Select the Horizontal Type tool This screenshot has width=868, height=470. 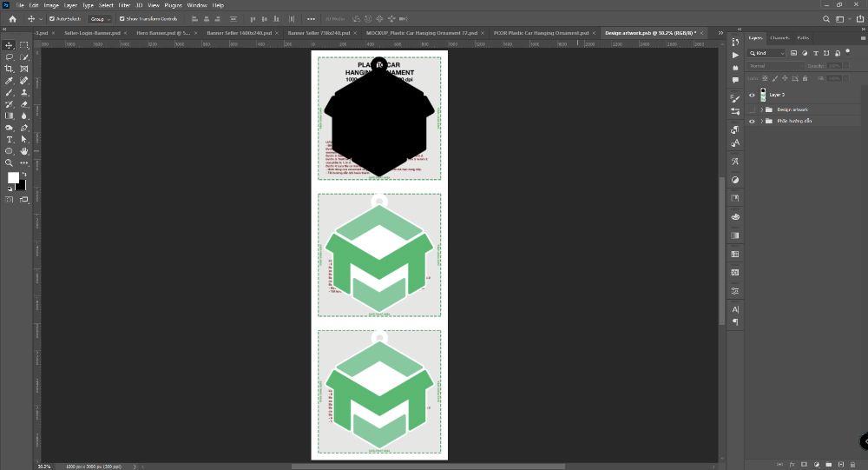tap(10, 139)
